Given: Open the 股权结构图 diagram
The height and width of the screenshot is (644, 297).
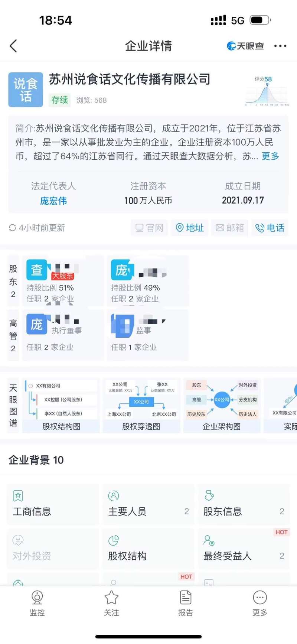Looking at the screenshot, I should click(x=61, y=406).
